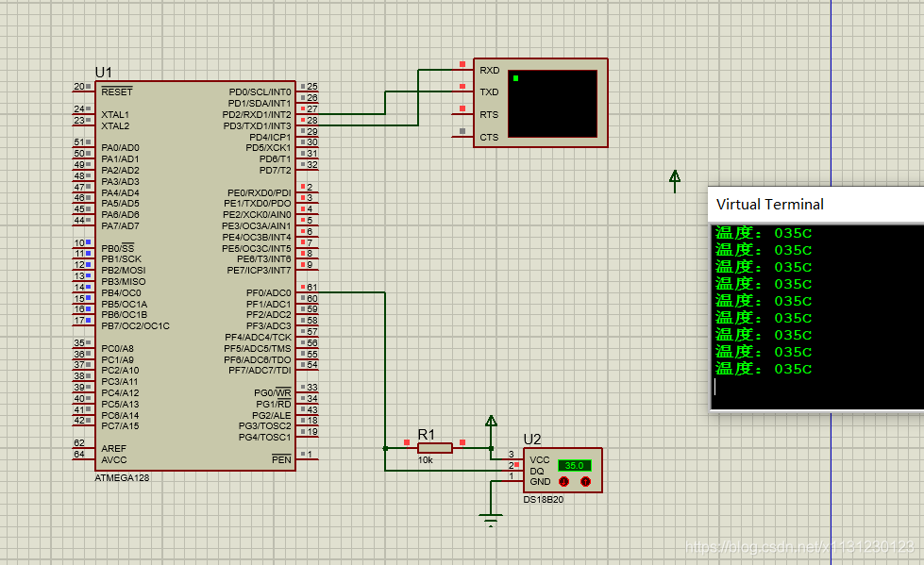Click the AREF pin label

coord(114,448)
